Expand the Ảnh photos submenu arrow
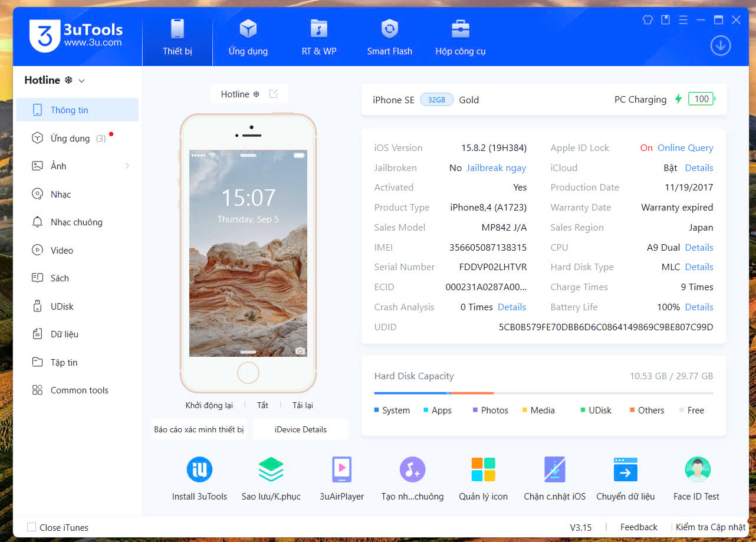Image resolution: width=756 pixels, height=542 pixels. pyautogui.click(x=127, y=166)
